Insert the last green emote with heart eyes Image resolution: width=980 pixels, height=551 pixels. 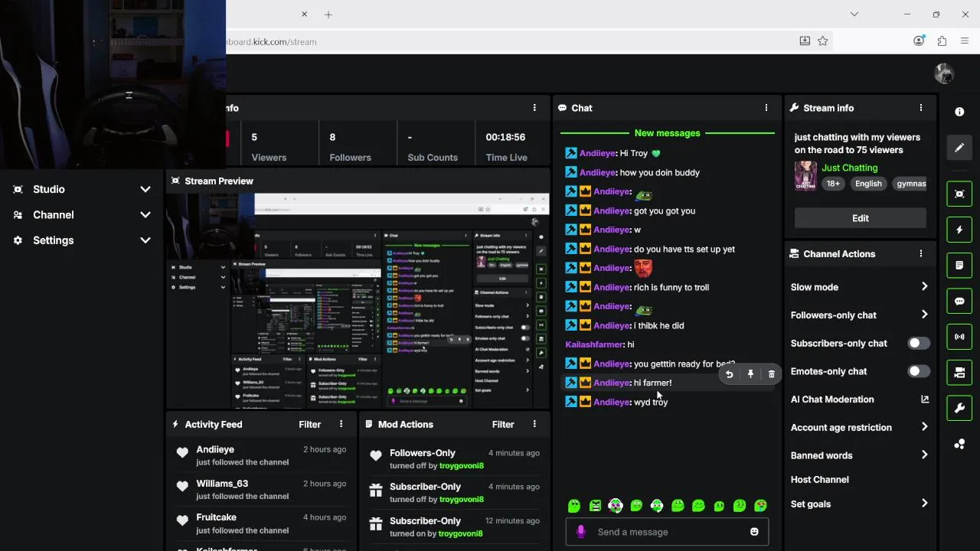click(760, 506)
